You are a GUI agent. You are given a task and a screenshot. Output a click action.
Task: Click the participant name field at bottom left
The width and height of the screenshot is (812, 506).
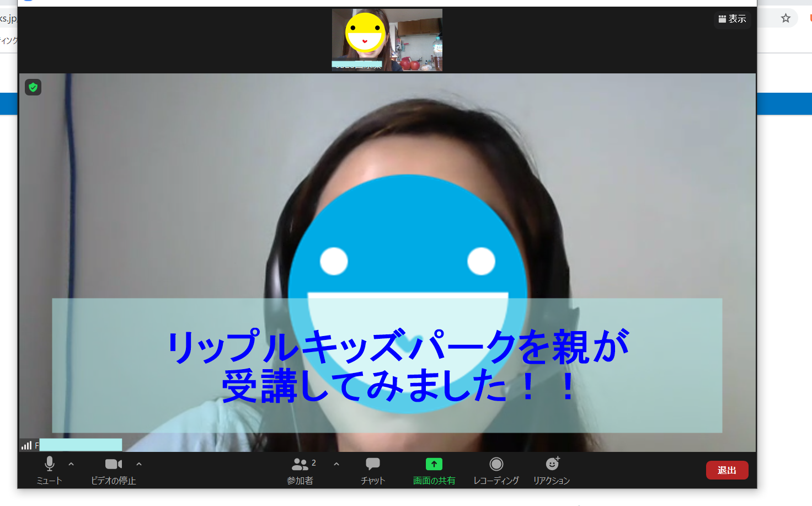pyautogui.click(x=80, y=445)
